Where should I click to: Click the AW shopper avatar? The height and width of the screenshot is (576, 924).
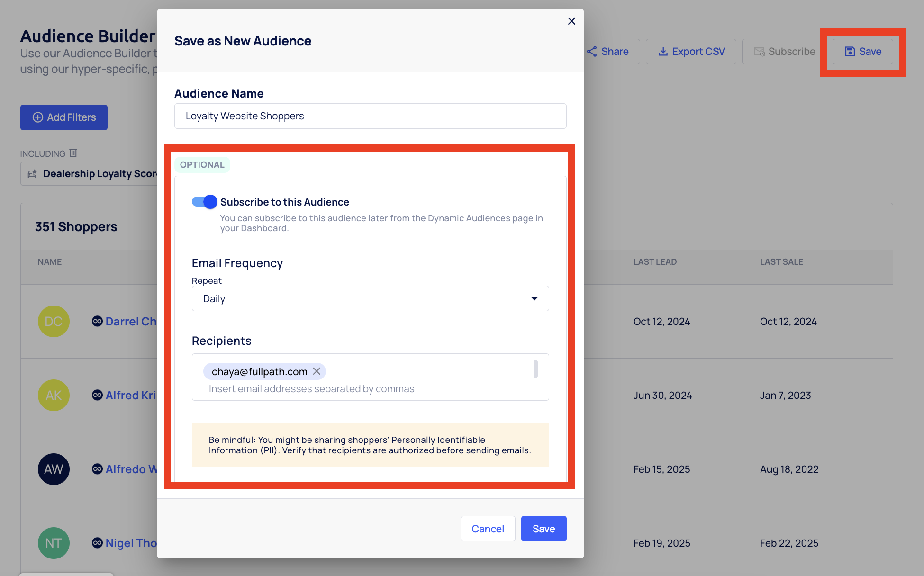54,469
